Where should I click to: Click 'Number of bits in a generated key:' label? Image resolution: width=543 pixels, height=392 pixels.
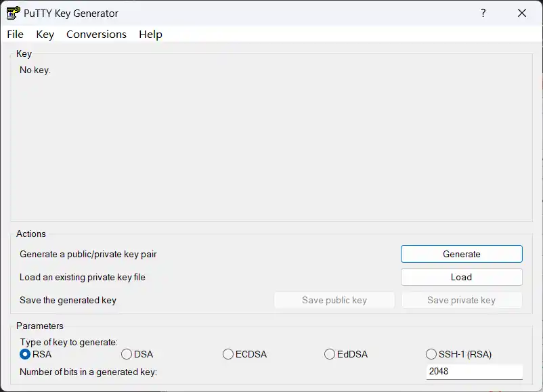point(88,372)
